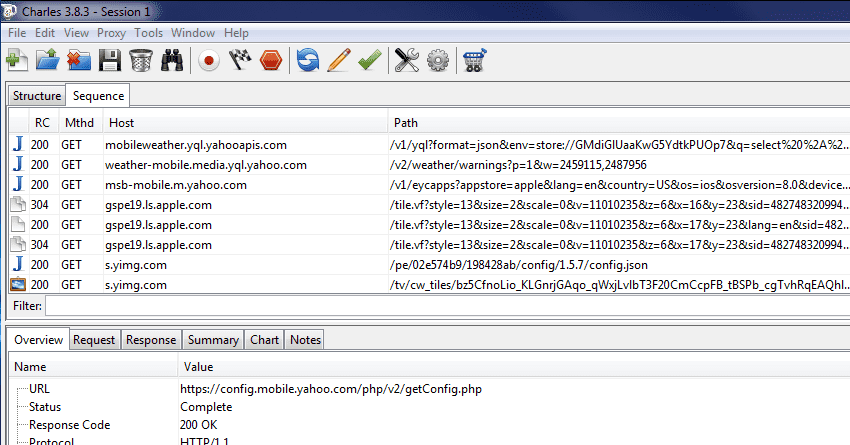Switch to the Structure tab
The height and width of the screenshot is (445, 850).
pyautogui.click(x=37, y=96)
